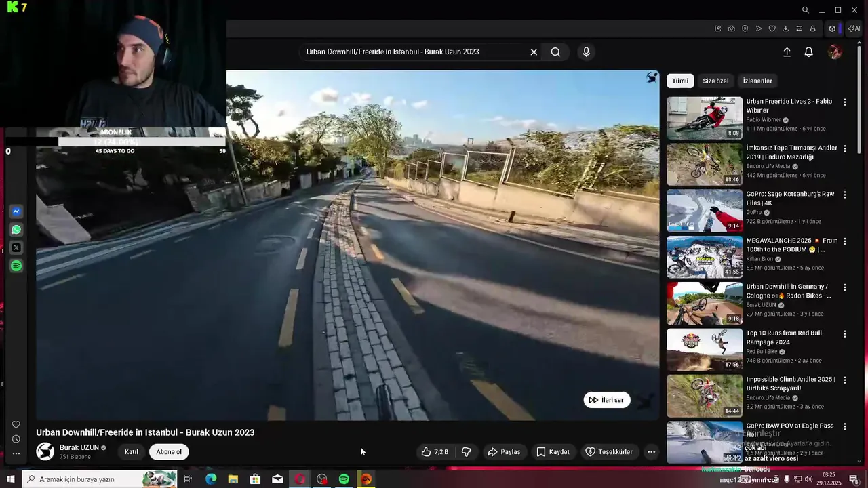
Task: Click the YouTube search magnifier button
Action: coord(555,52)
